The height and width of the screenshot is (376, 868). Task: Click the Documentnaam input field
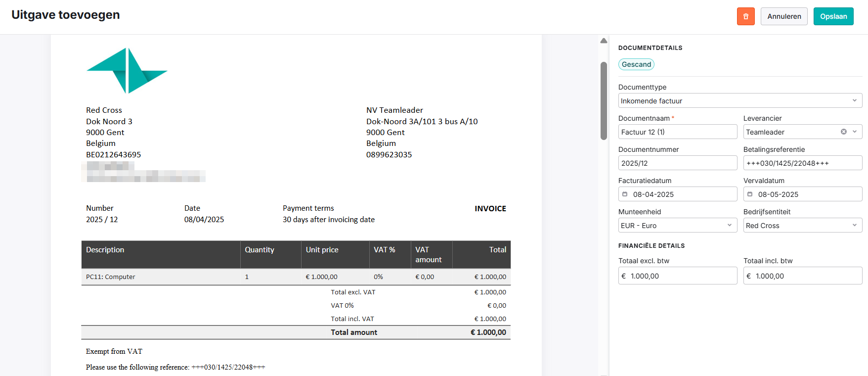(678, 132)
